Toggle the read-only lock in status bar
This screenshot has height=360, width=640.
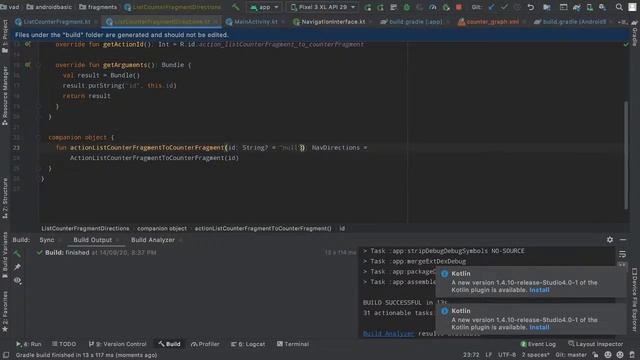click(596, 355)
